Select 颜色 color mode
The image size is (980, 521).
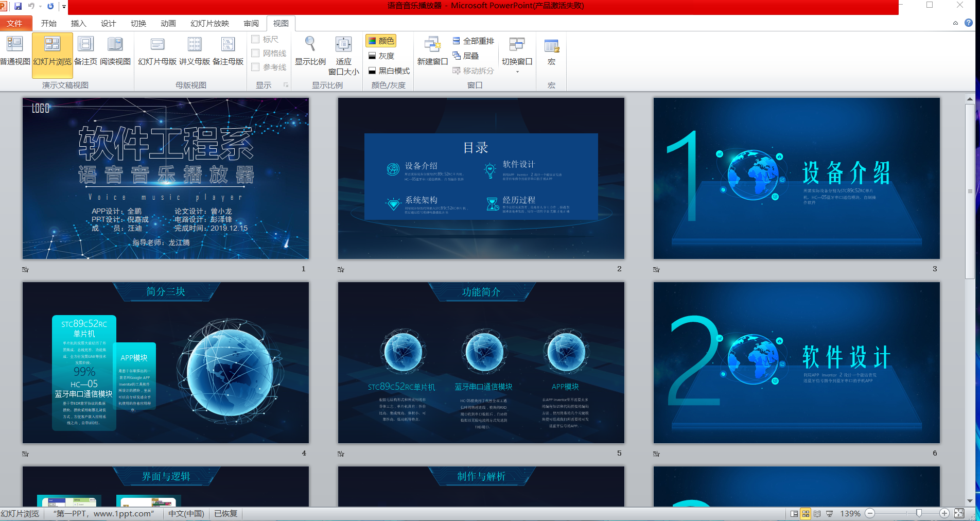click(381, 41)
